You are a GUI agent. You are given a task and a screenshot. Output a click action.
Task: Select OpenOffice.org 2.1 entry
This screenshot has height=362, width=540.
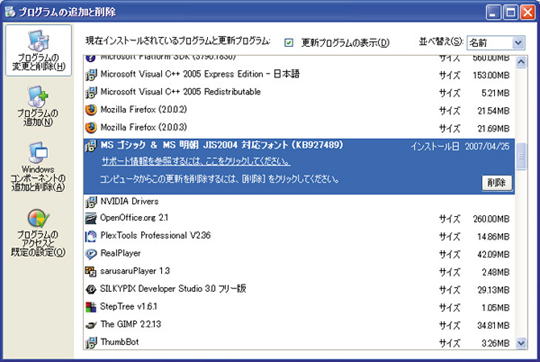tap(299, 218)
